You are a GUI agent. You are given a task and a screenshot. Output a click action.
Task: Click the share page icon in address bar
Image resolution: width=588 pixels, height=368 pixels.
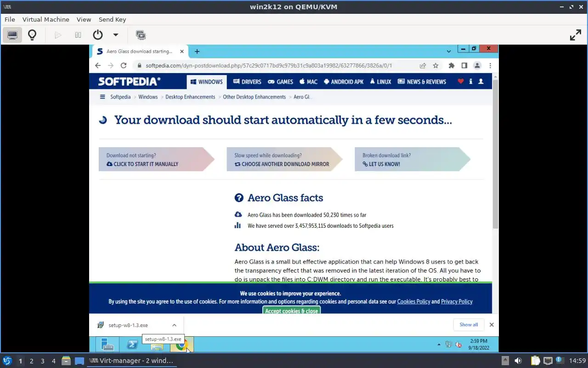[423, 65]
